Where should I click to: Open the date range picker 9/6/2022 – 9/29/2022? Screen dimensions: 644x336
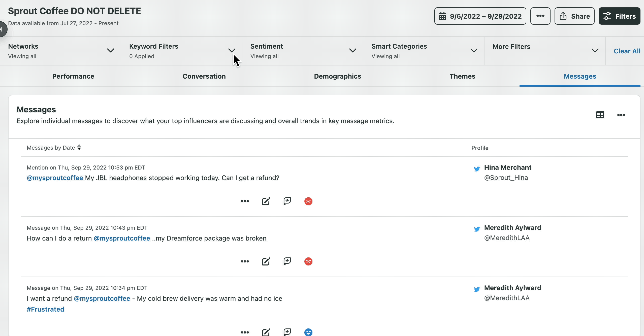click(480, 16)
